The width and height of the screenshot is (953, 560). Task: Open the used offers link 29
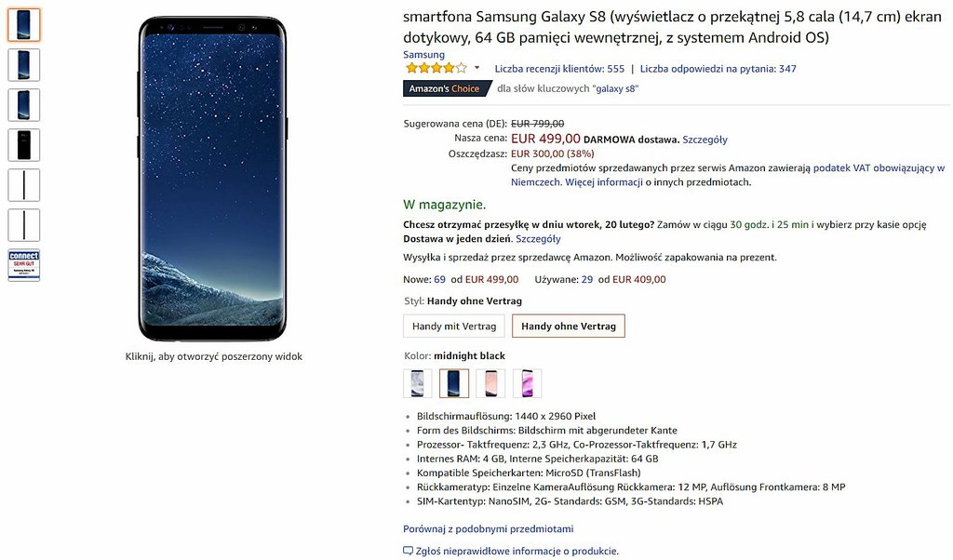(587, 279)
